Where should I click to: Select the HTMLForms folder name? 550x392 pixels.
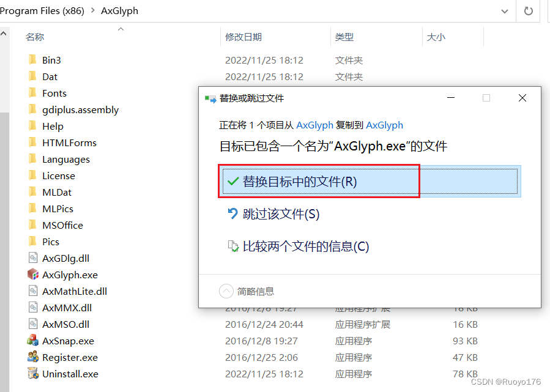[70, 142]
